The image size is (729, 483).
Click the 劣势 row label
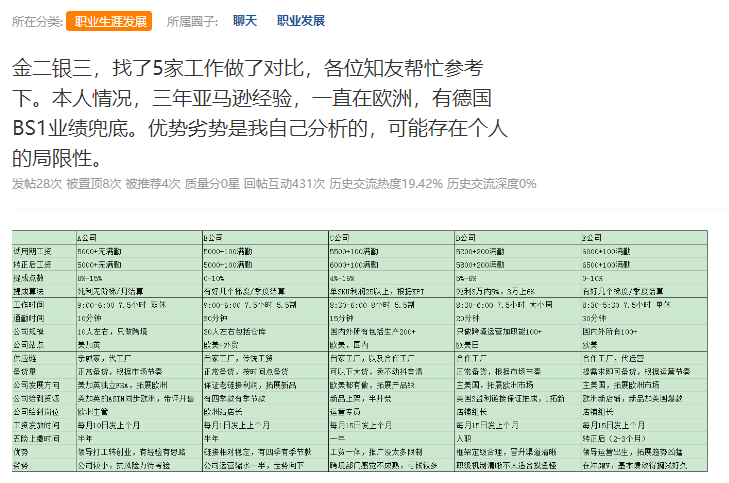click(21, 465)
